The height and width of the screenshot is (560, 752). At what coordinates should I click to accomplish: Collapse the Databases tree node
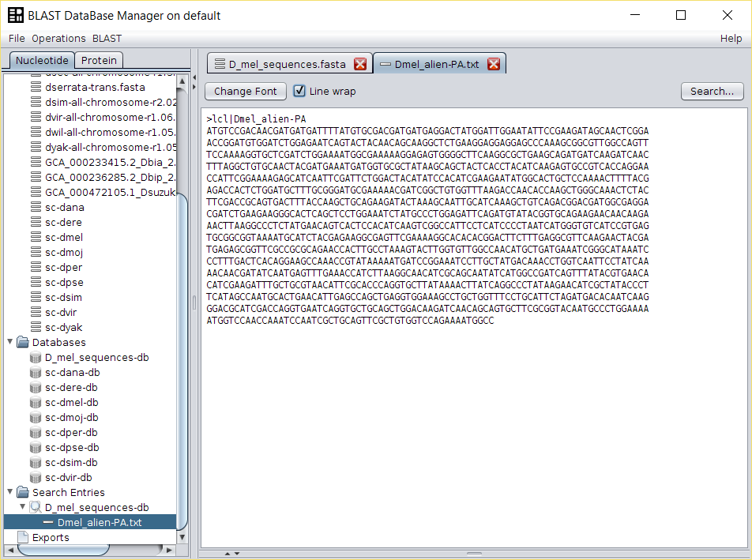pyautogui.click(x=10, y=343)
